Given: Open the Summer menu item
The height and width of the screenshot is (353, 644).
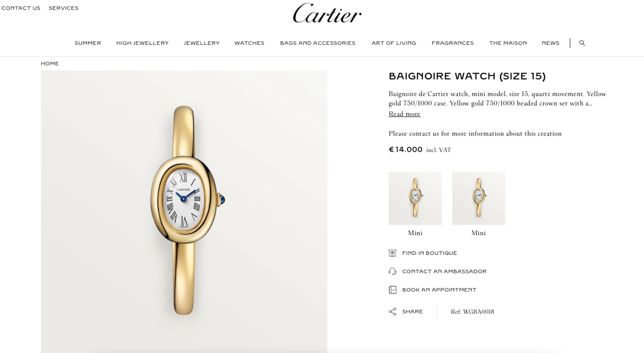Looking at the screenshot, I should point(88,43).
